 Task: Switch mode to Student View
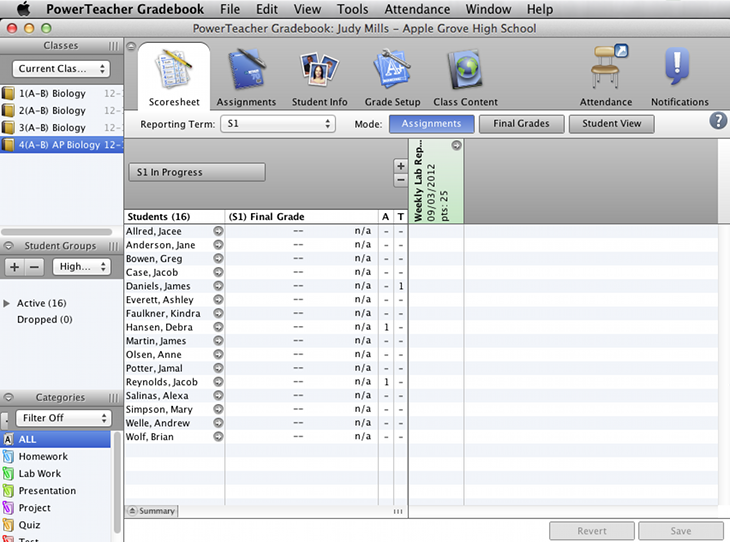point(611,124)
